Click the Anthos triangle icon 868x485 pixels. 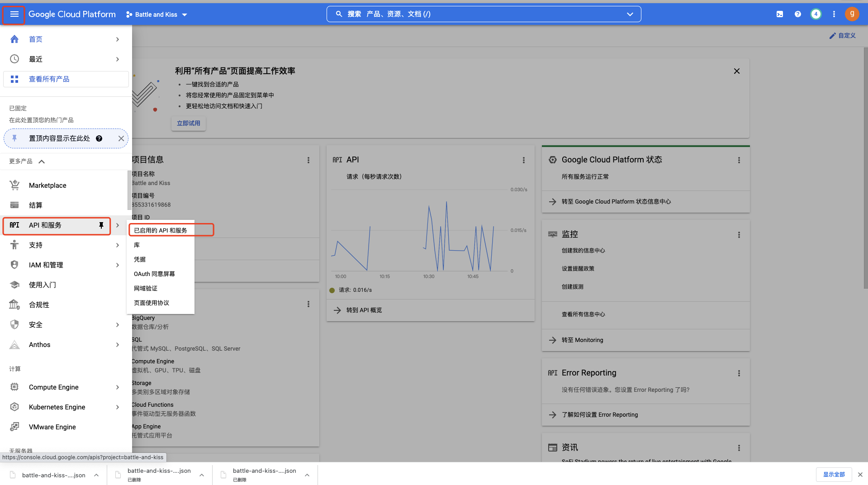[14, 344]
